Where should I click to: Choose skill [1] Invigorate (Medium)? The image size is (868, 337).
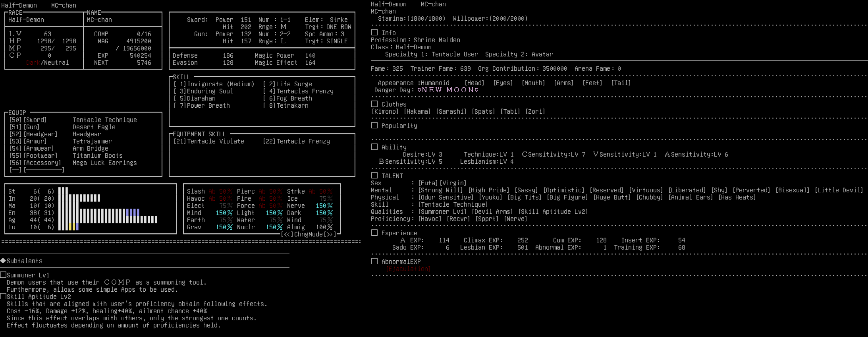pos(214,84)
